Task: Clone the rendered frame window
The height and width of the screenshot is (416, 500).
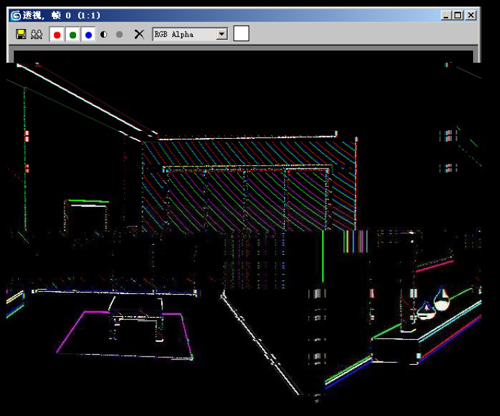Action: (x=37, y=34)
